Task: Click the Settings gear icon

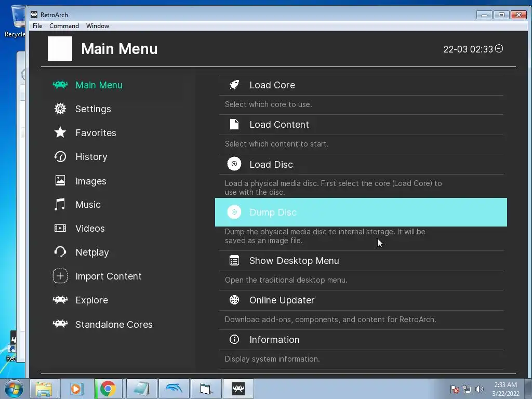Action: (x=60, y=109)
